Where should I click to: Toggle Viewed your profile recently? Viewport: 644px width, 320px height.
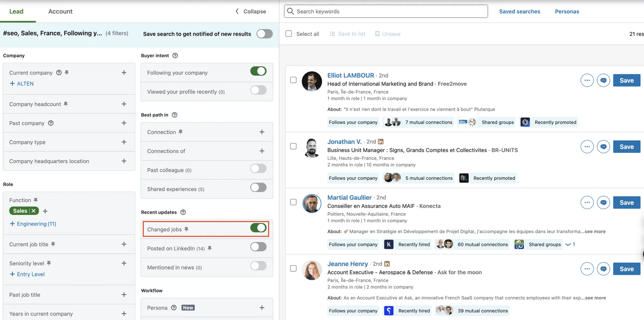258,90
